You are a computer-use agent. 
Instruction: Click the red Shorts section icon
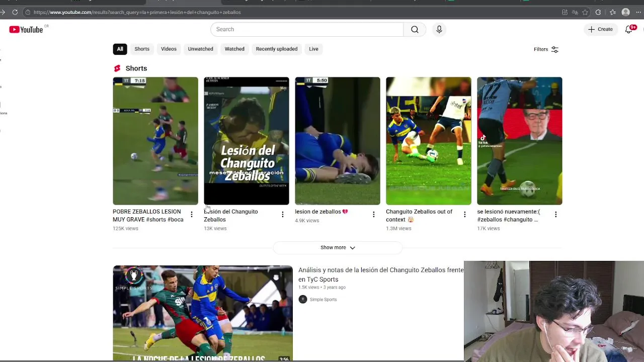tap(117, 68)
